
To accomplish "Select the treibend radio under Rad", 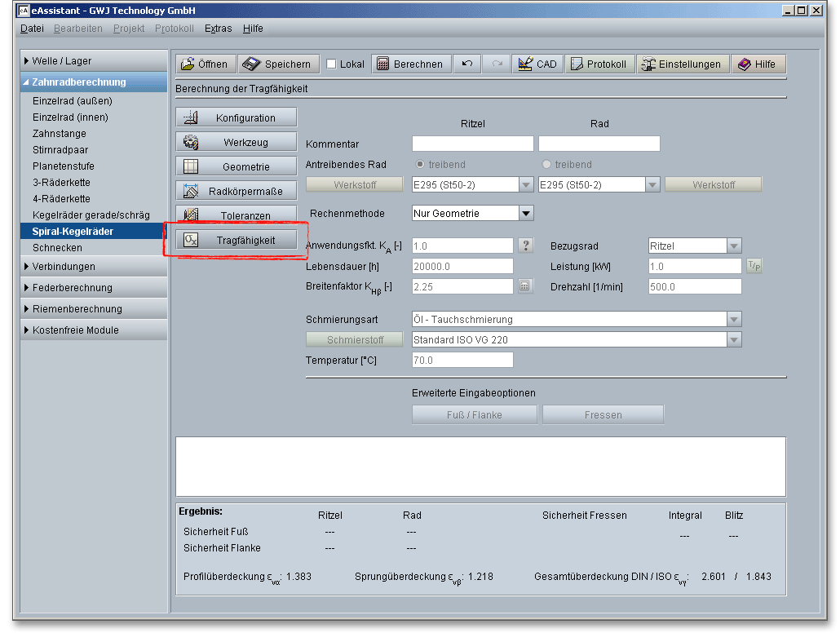I will click(x=546, y=165).
